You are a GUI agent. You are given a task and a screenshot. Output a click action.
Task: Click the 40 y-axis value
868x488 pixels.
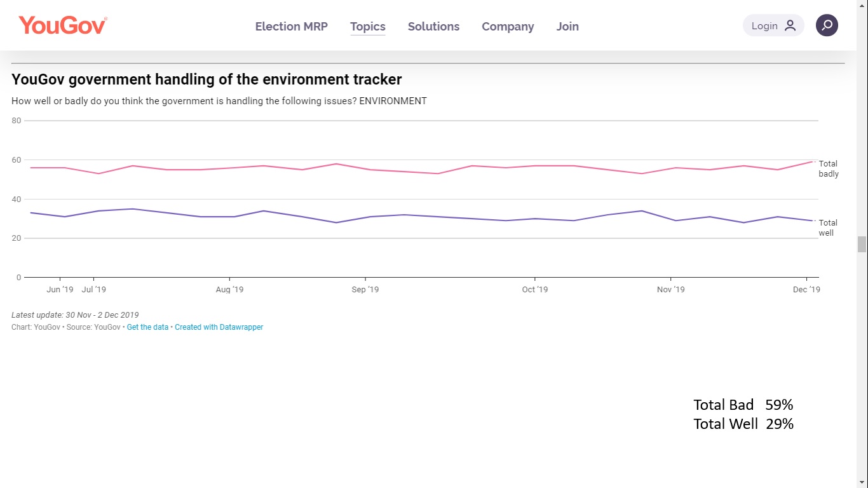pos(17,200)
